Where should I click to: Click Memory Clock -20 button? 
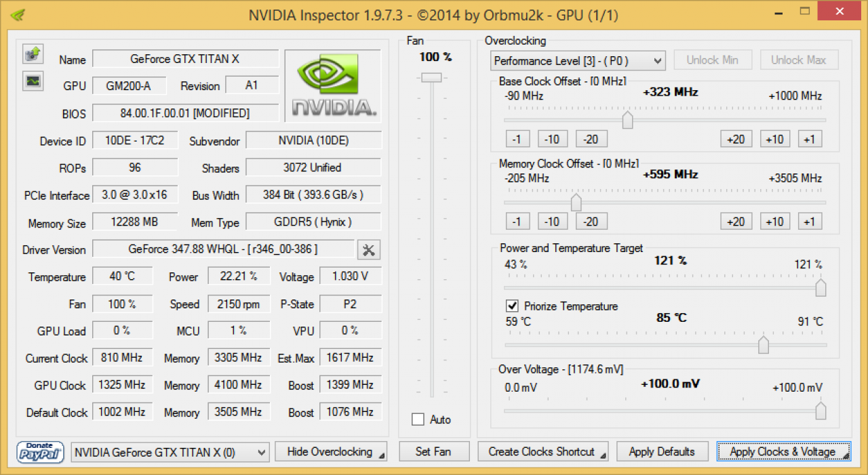(591, 222)
